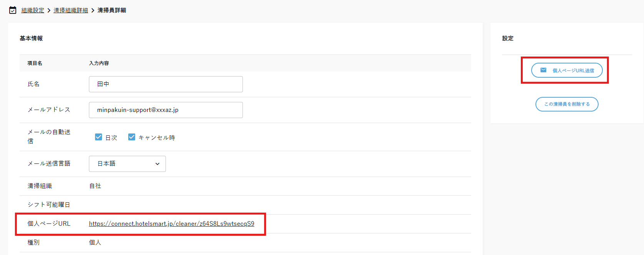Image resolution: width=644 pixels, height=255 pixels.
Task: Open the メール送信言語 dropdown showing 日本語
Action: [x=127, y=164]
